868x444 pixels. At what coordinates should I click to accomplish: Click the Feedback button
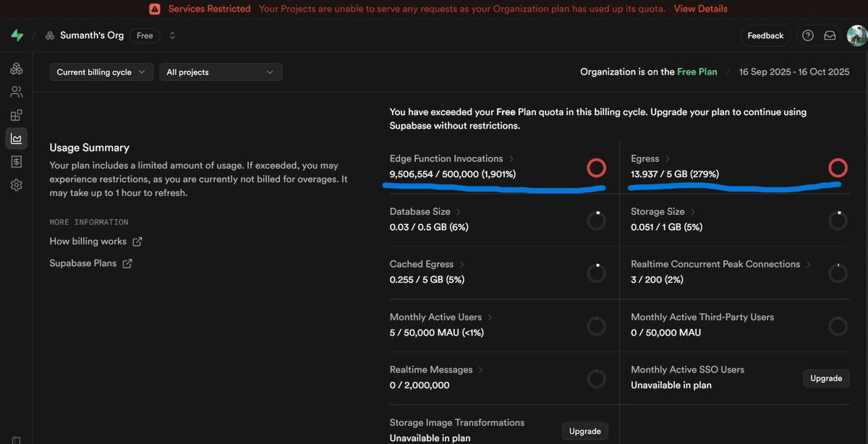[x=765, y=35]
